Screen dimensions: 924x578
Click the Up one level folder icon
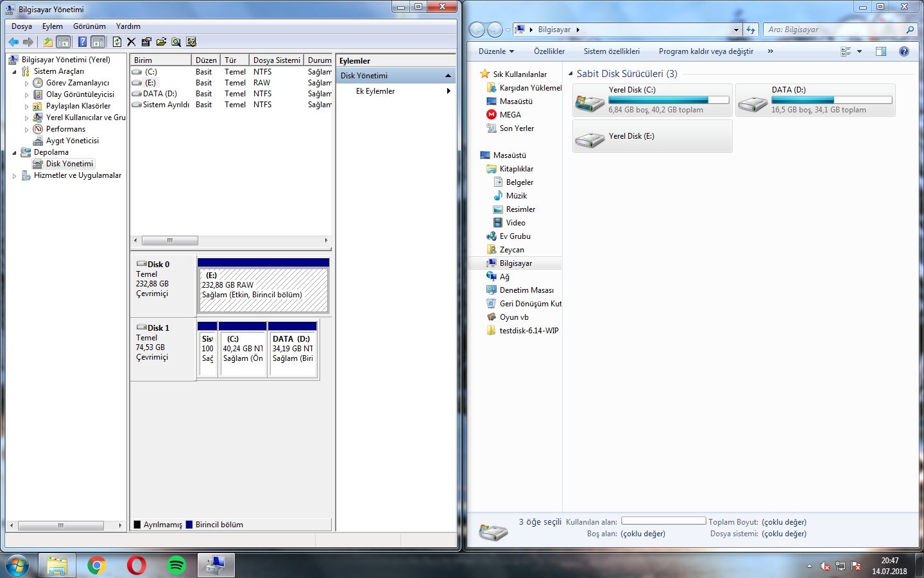(x=47, y=42)
